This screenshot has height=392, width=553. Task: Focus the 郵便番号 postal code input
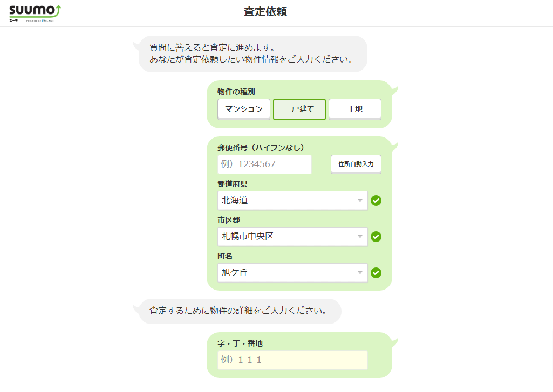pos(264,164)
